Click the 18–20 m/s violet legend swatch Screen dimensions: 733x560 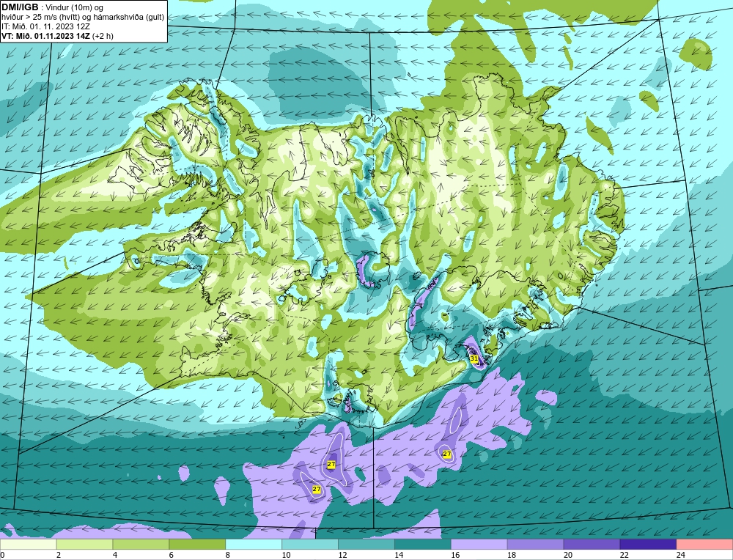coord(535,545)
